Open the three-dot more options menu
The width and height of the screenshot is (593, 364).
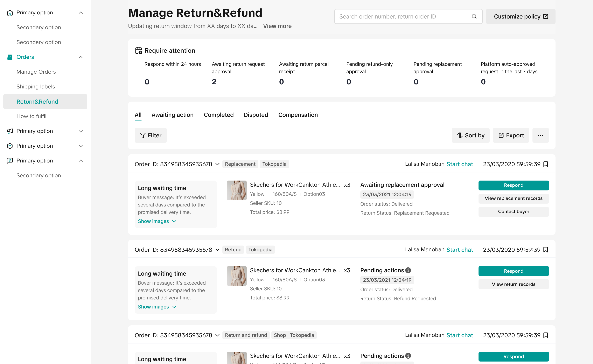[540, 135]
